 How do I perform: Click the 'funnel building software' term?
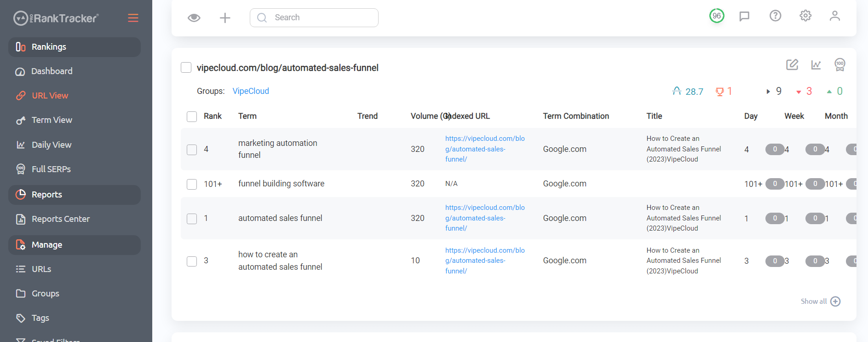(x=281, y=184)
